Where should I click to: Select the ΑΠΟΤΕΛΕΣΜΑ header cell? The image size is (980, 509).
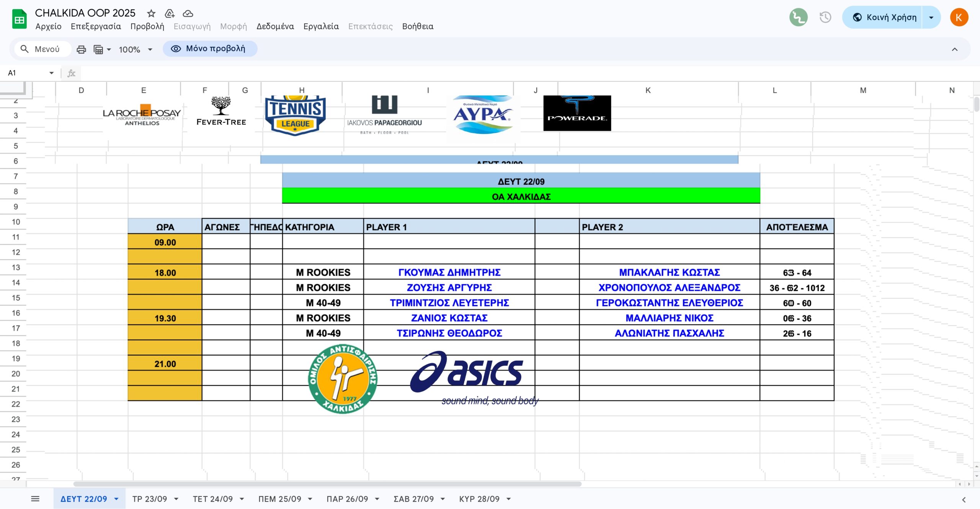pos(797,227)
